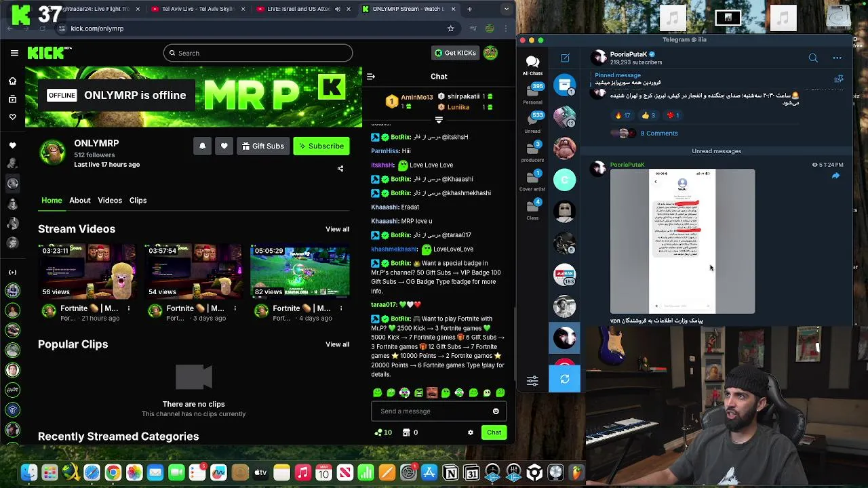Follow ONLYMRP with the heart button

pyautogui.click(x=224, y=146)
